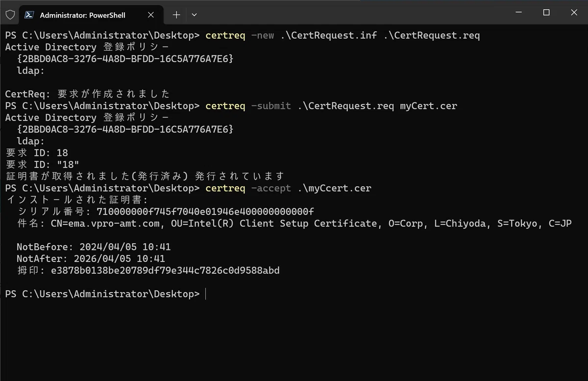This screenshot has height=381, width=588.
Task: Click the certreq -accept command line
Action: tap(288, 188)
